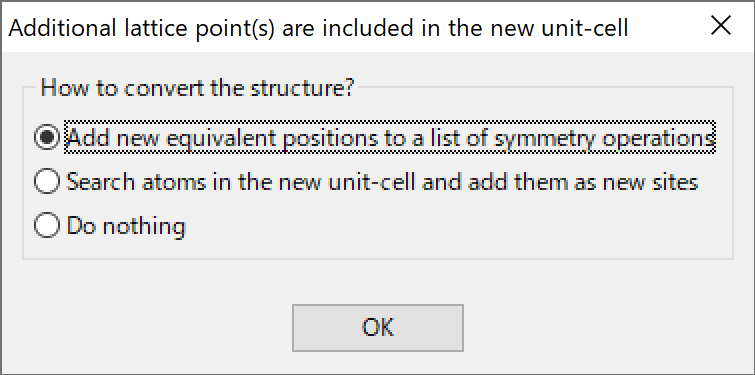Screen dimensions: 755x375
Task: Click the empty circle beside 'Search atoms'
Action: coord(47,182)
